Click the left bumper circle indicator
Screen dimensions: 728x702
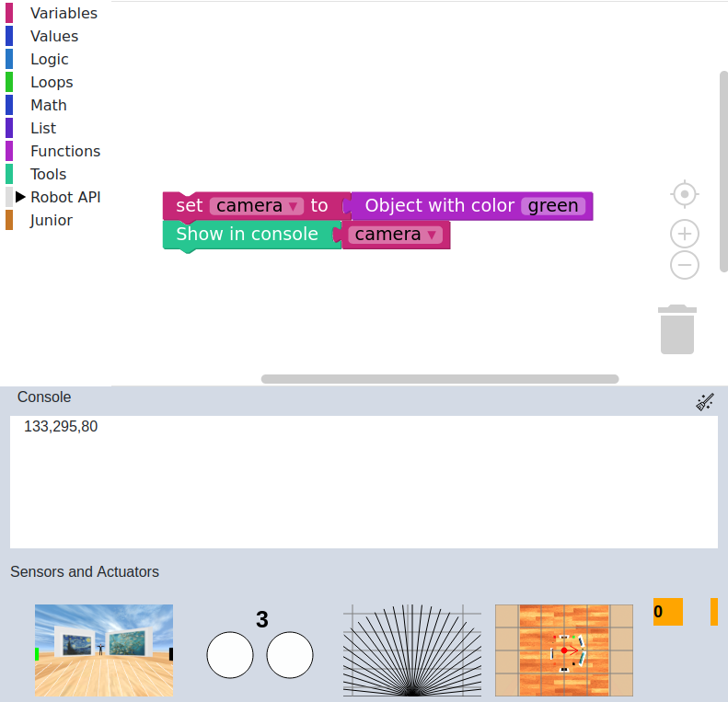pos(230,655)
